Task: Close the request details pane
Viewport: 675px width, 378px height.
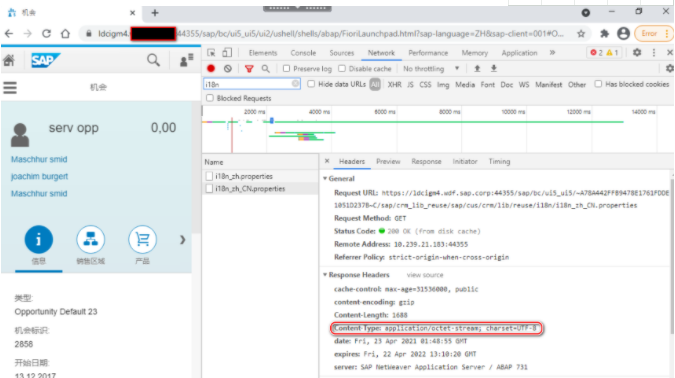Action: coord(327,161)
